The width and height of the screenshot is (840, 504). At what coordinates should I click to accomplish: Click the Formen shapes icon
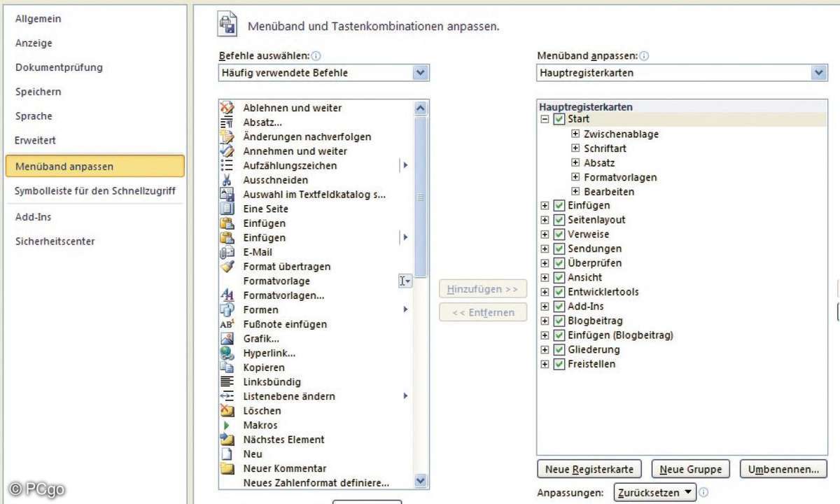point(227,309)
